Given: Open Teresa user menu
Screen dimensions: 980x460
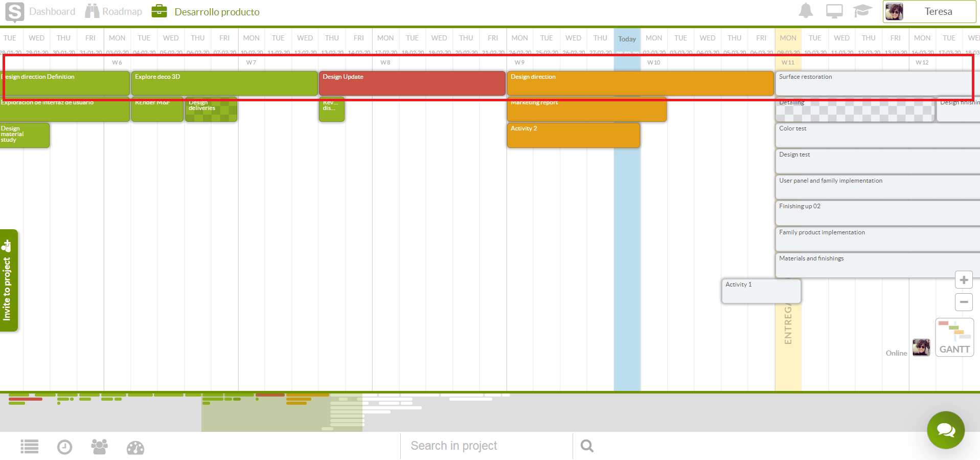Looking at the screenshot, I should click(929, 11).
